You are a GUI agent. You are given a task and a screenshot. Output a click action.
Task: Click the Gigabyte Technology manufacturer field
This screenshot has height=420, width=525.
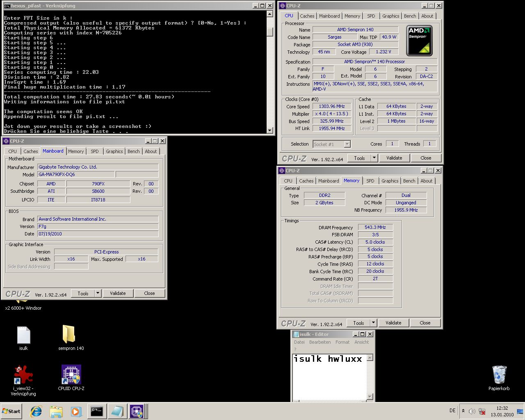click(98, 167)
